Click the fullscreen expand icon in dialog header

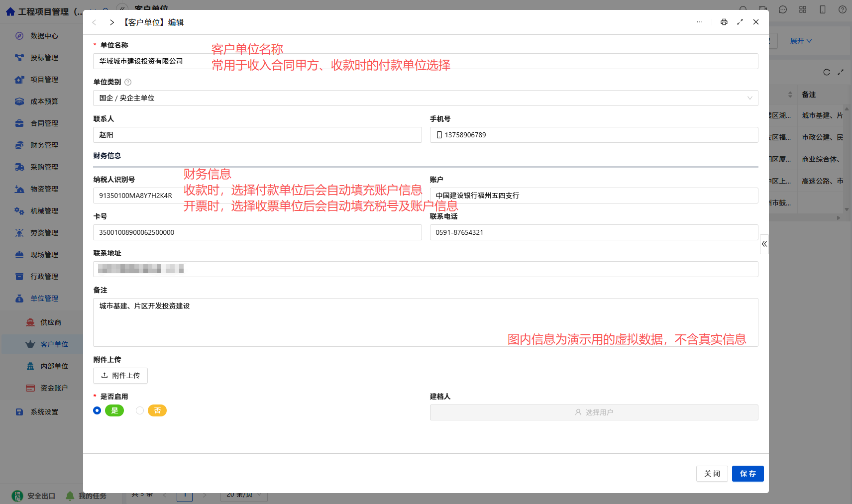point(740,22)
